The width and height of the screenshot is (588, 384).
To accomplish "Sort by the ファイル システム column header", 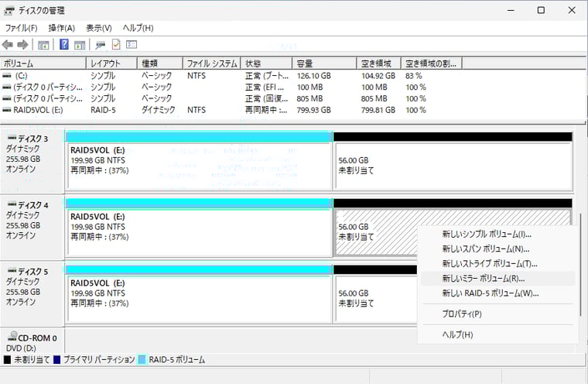I will point(211,63).
